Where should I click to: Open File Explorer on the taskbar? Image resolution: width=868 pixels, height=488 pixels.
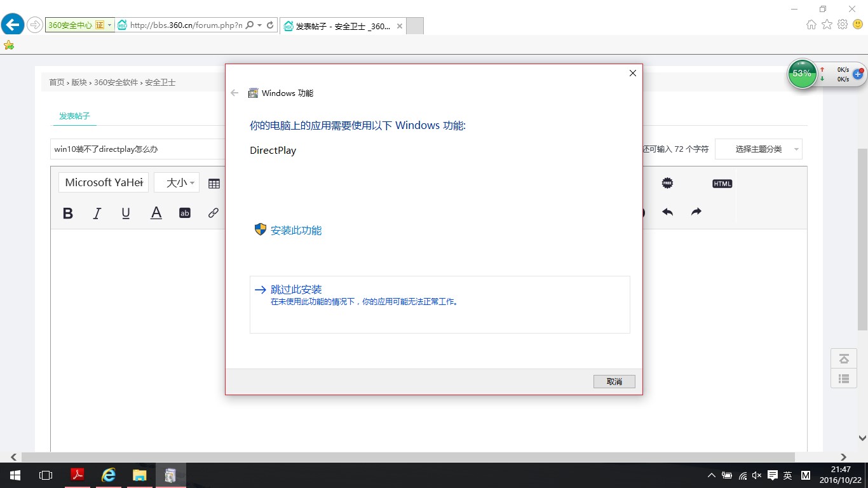coord(139,475)
